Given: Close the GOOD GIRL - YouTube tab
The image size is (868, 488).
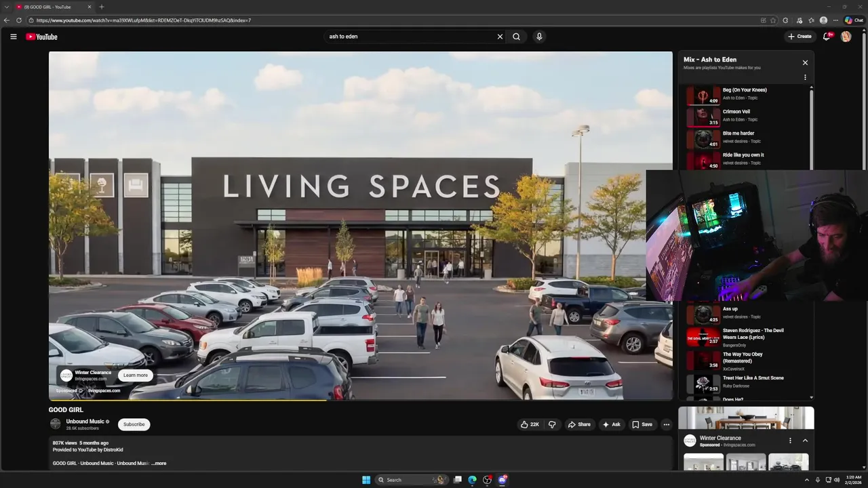Looking at the screenshot, I should 89,7.
